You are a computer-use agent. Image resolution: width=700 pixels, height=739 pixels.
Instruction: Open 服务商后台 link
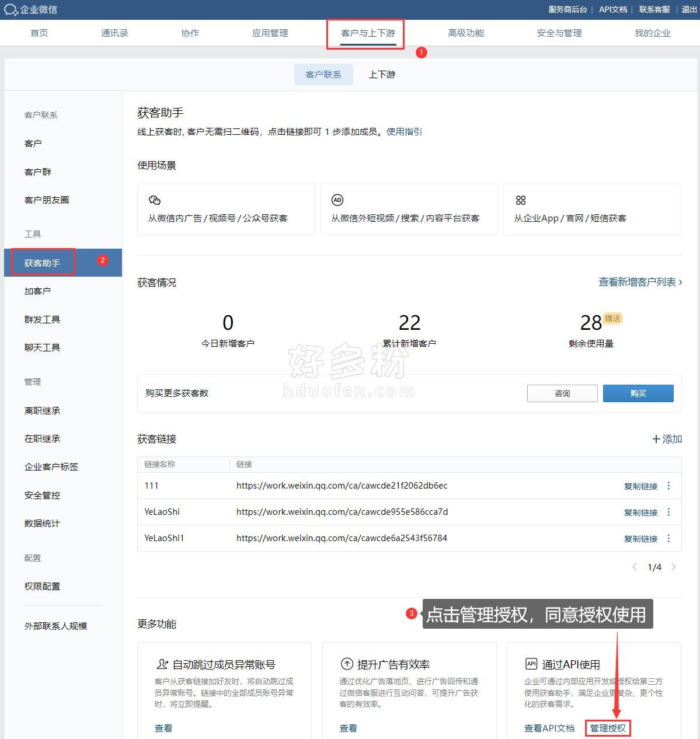pos(567,9)
